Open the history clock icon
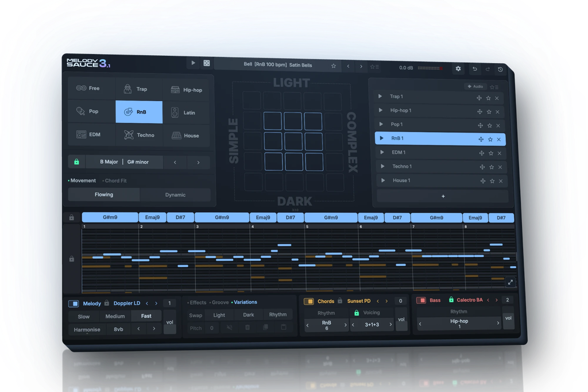Viewport: 588px width, 392px height. pos(500,70)
